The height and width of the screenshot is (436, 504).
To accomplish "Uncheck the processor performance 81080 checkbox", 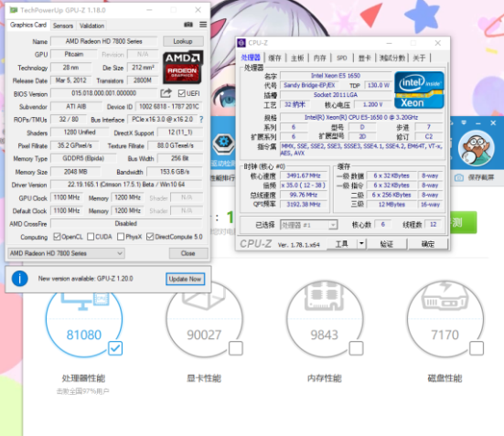I will (x=115, y=348).
